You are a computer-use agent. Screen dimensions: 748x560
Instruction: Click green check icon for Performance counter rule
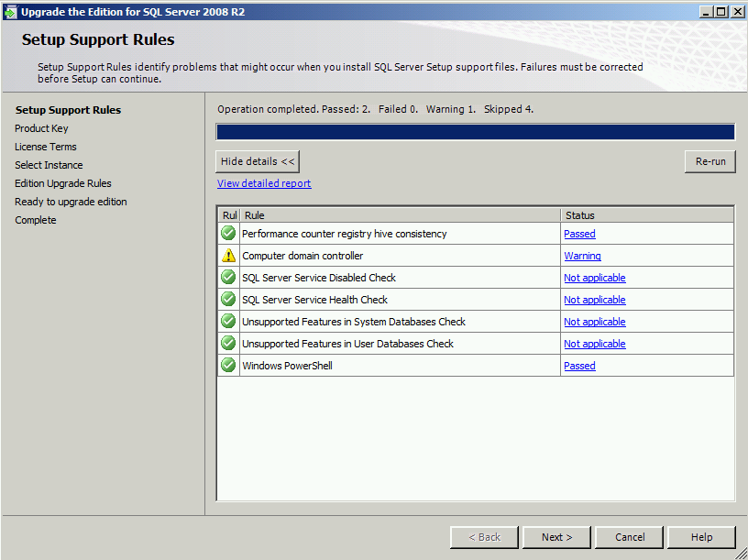click(x=228, y=233)
